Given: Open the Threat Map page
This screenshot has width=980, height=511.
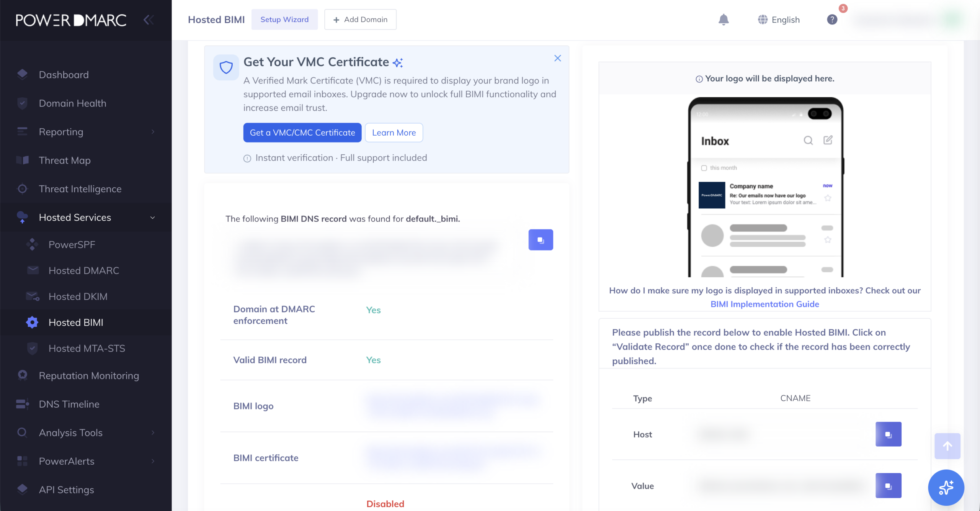Looking at the screenshot, I should tap(65, 160).
